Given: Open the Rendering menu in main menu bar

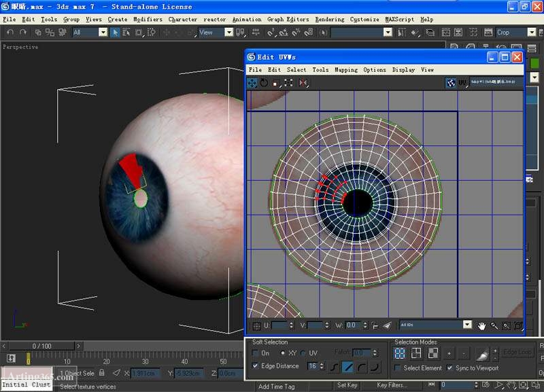Looking at the screenshot, I should tap(330, 20).
